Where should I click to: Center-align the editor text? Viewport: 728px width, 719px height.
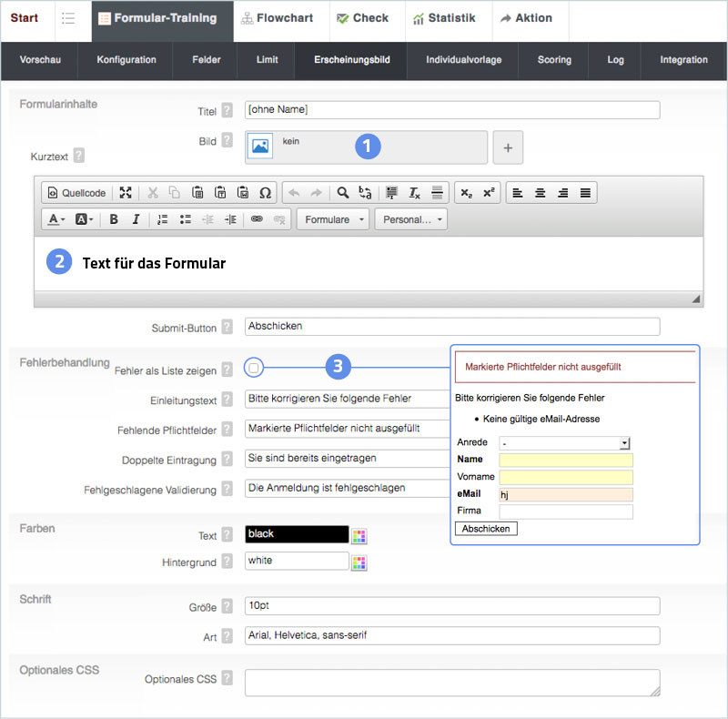pos(541,193)
